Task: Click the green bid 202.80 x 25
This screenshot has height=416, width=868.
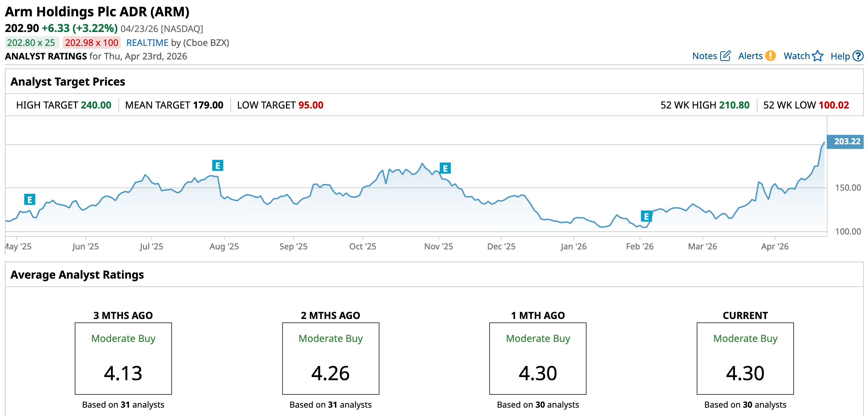Action: (31, 43)
